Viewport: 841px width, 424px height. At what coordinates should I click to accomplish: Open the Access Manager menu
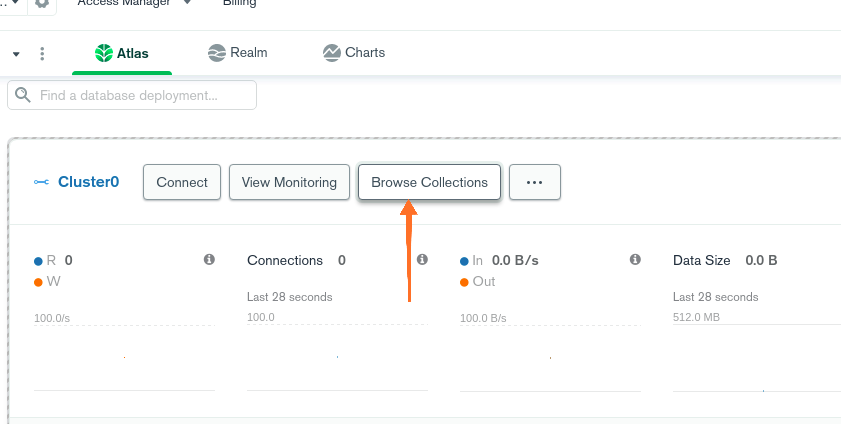click(x=124, y=3)
